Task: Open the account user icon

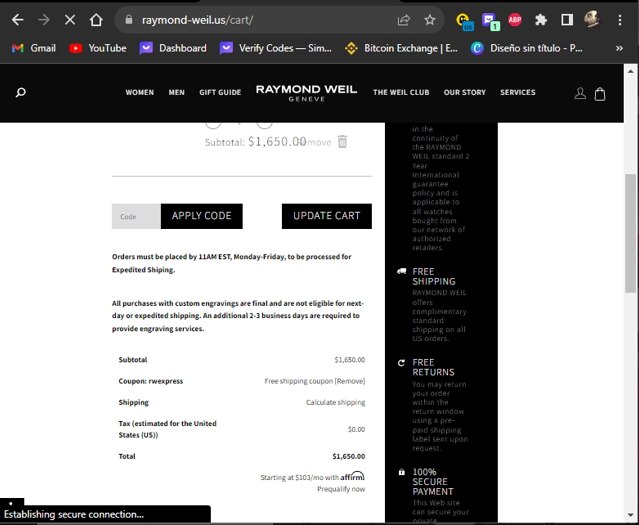Action: 580,93
